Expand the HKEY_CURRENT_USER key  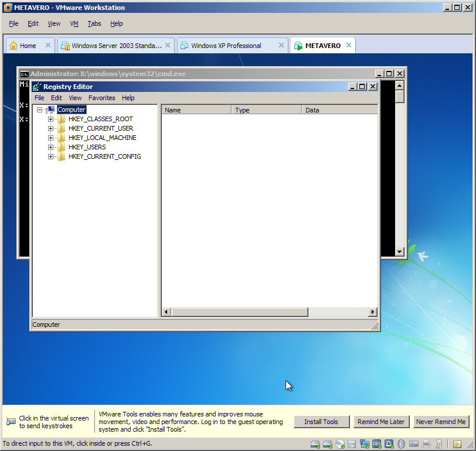point(50,129)
